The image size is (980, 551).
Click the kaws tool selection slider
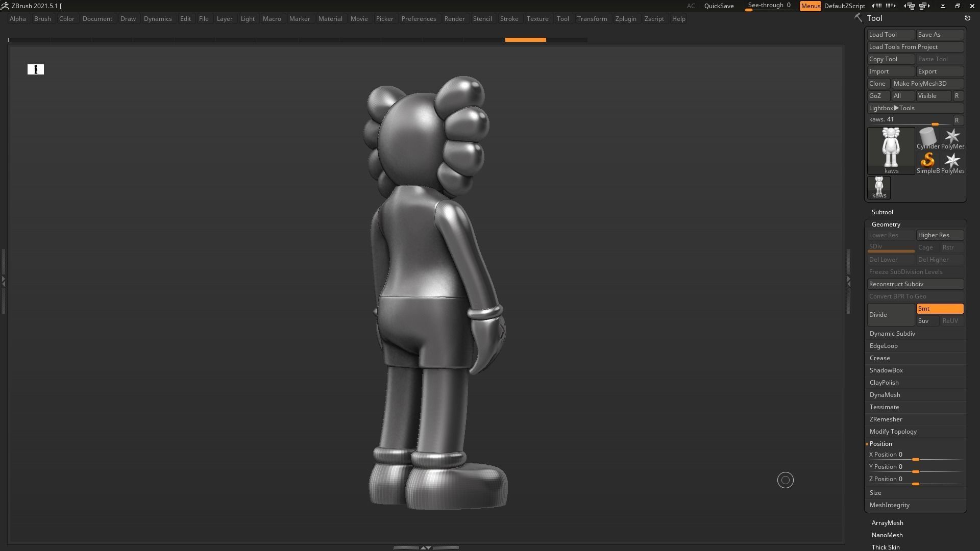click(910, 120)
